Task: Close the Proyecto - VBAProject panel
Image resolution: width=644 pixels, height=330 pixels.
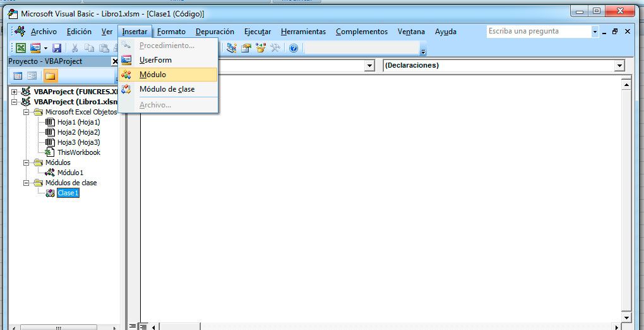Action: [115, 61]
